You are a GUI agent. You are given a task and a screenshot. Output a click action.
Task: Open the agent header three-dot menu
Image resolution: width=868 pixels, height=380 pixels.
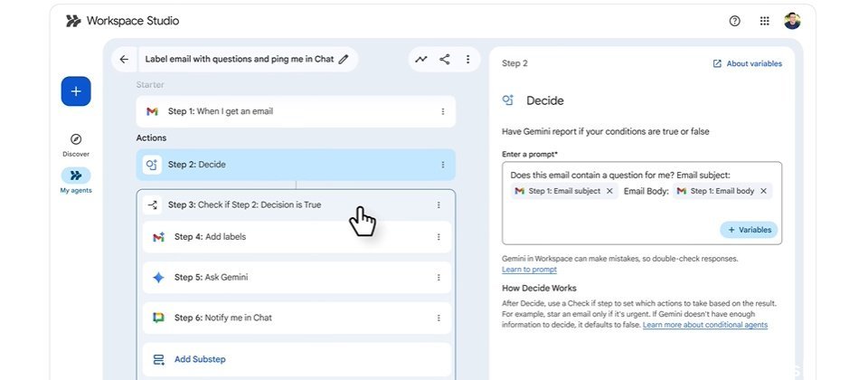click(x=467, y=60)
